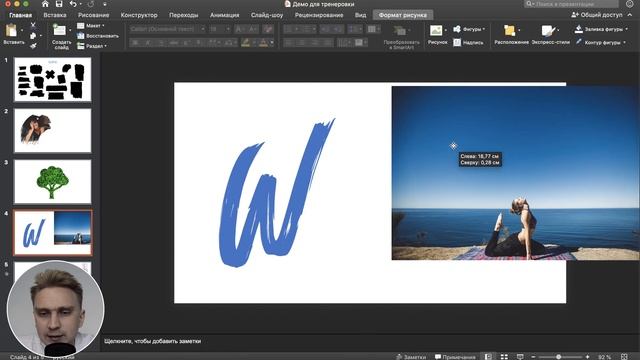The image size is (640, 360).
Task: Click the Восстановить button
Action: pos(98,36)
